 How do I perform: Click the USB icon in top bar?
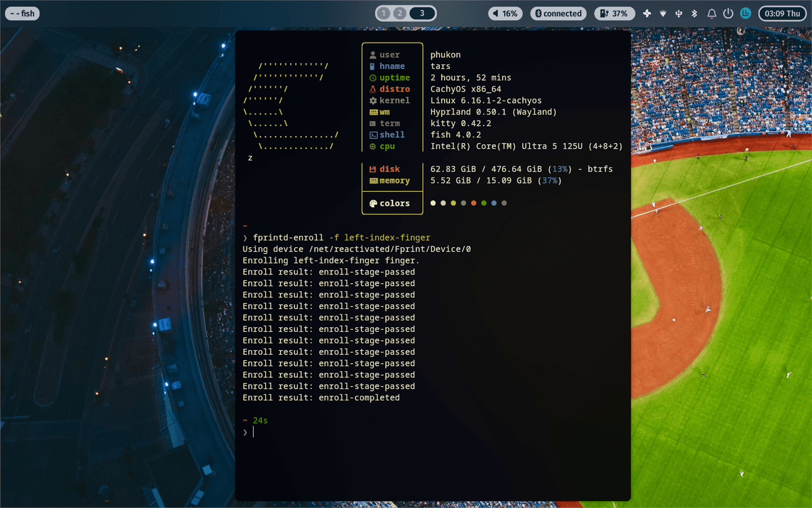(679, 13)
